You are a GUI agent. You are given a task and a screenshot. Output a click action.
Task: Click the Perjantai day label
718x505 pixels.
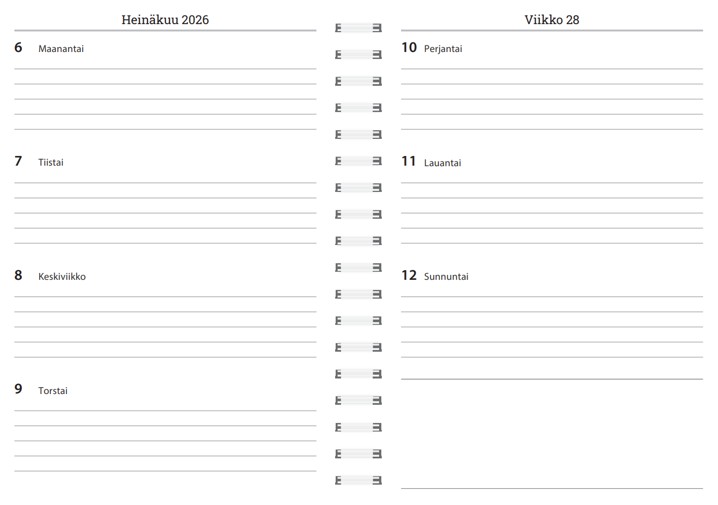(x=443, y=49)
